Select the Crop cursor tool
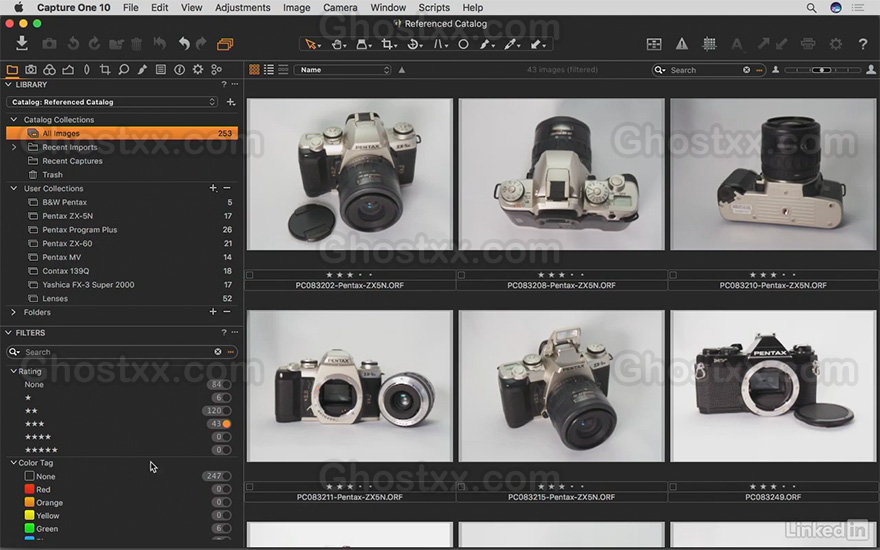The width and height of the screenshot is (880, 550). [387, 44]
